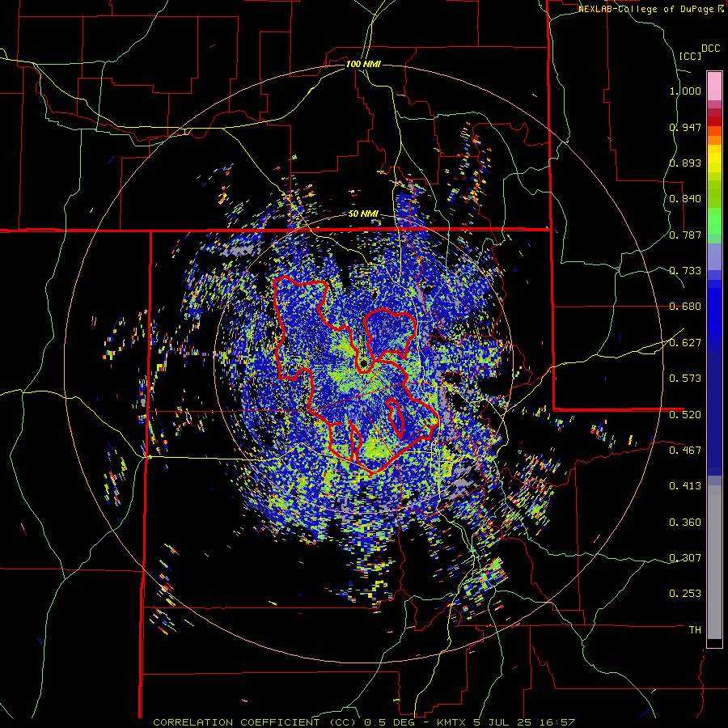The image size is (728, 728).
Task: Select the 0.307 scale value
Action: [x=685, y=558]
